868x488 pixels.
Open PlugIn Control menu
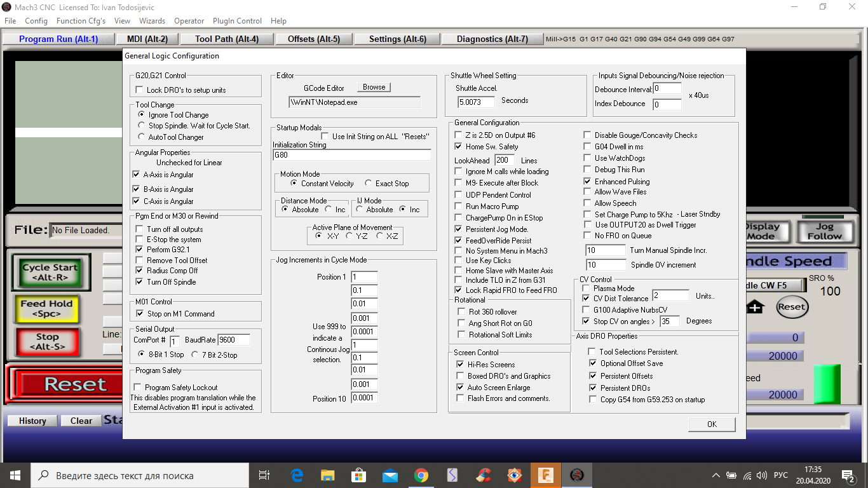237,21
